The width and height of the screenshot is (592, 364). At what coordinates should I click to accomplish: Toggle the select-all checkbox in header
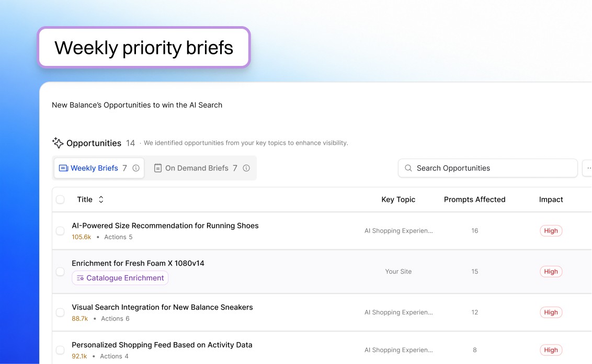click(60, 199)
